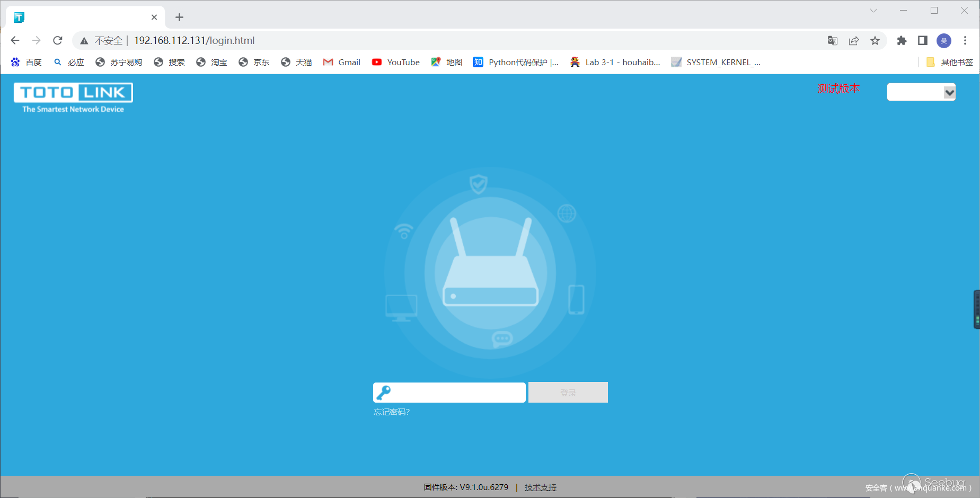Open the Python代码保护 bookmark

point(516,63)
